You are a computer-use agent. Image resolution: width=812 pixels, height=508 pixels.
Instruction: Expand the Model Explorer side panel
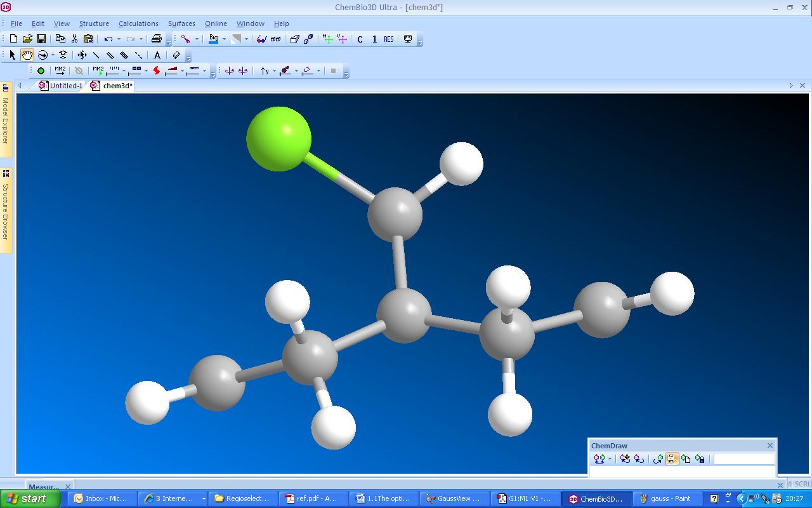[6, 114]
